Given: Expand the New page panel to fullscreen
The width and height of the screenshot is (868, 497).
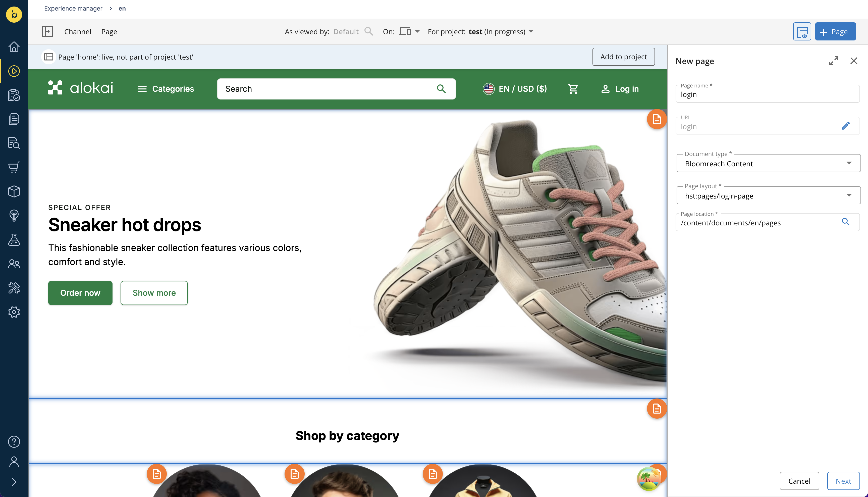Looking at the screenshot, I should [834, 61].
